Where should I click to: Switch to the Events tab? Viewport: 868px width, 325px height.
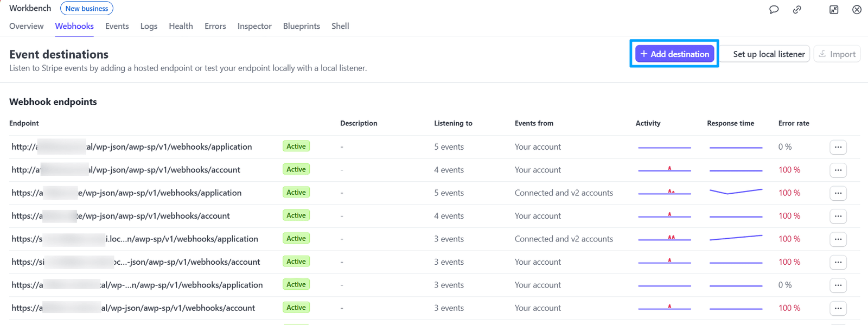coord(117,26)
